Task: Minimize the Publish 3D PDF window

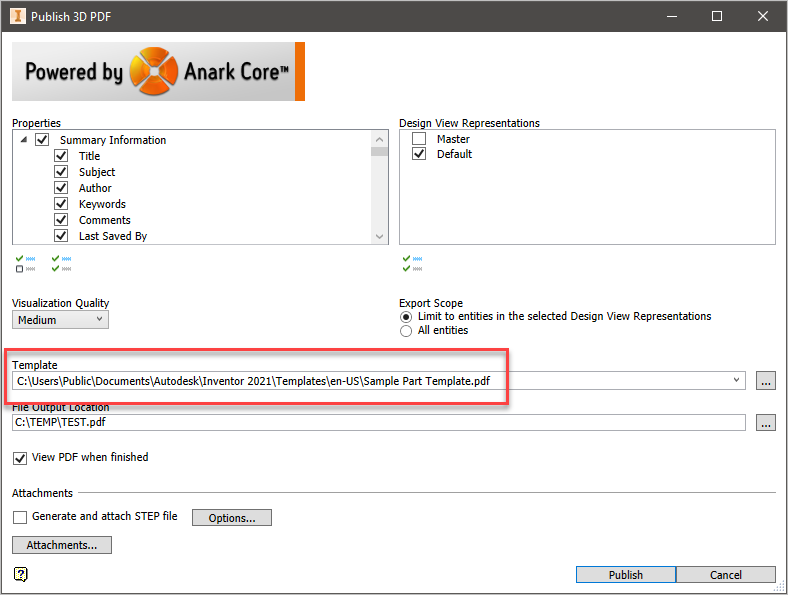Action: click(x=672, y=16)
